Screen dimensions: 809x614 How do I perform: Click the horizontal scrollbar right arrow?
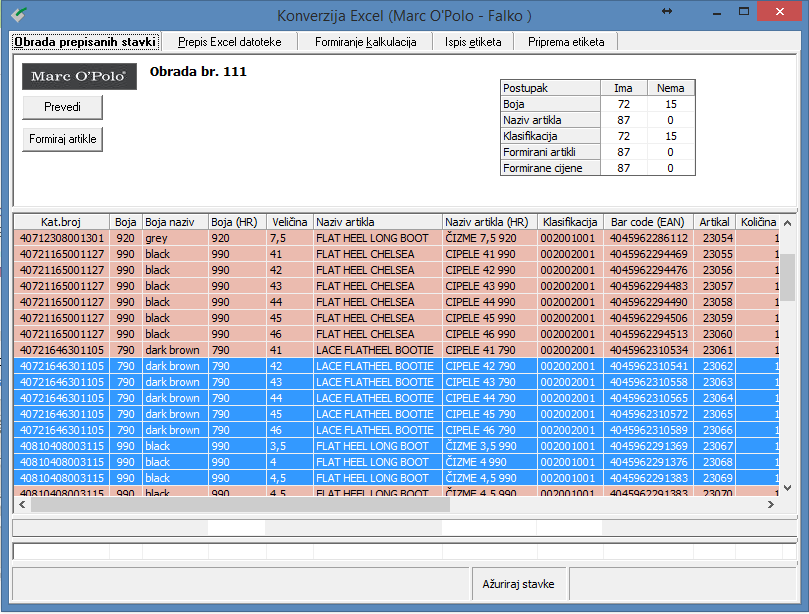click(771, 505)
